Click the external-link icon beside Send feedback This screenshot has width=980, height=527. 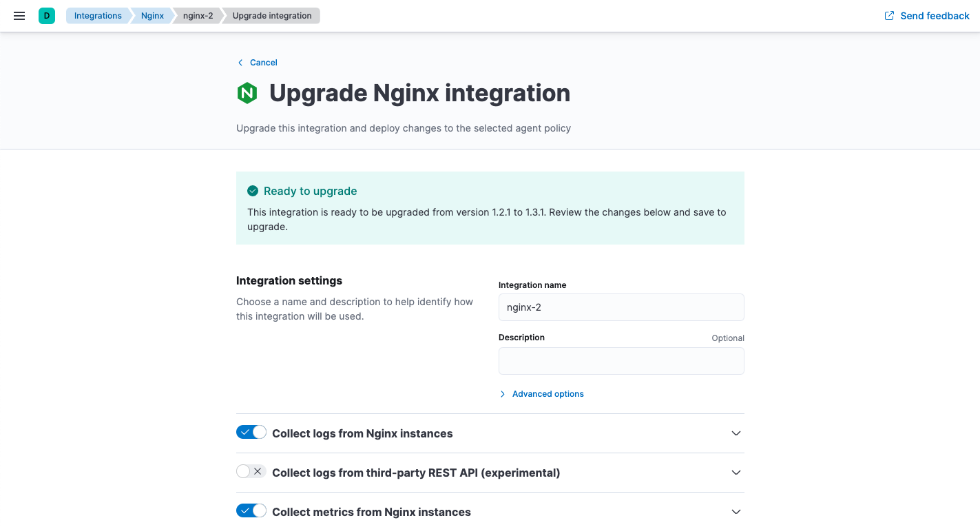[888, 15]
